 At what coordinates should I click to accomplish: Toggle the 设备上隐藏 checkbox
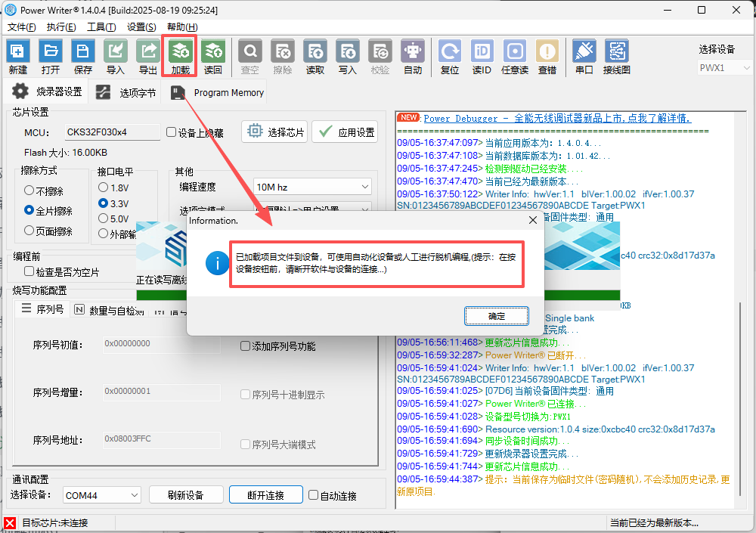click(x=171, y=132)
